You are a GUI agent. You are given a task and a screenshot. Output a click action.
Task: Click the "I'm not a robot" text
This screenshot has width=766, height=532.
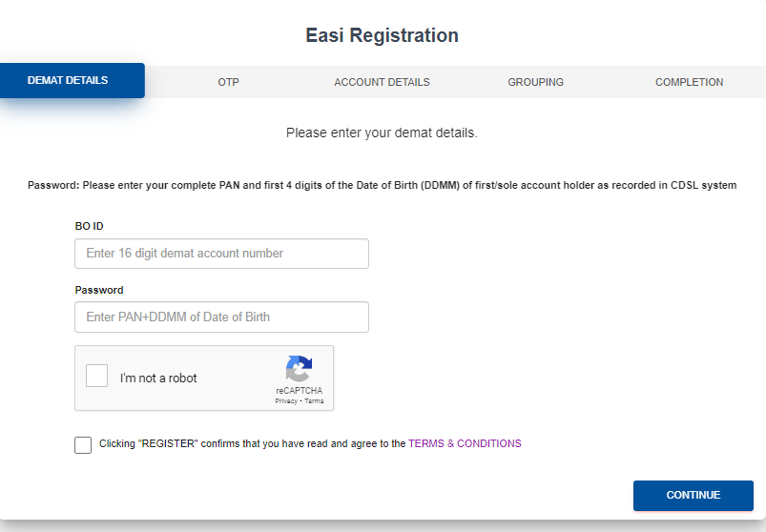click(158, 379)
